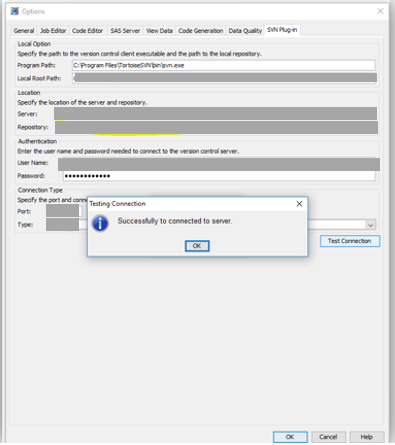Click the Location group label
The width and height of the screenshot is (395, 445).
[x=29, y=93]
